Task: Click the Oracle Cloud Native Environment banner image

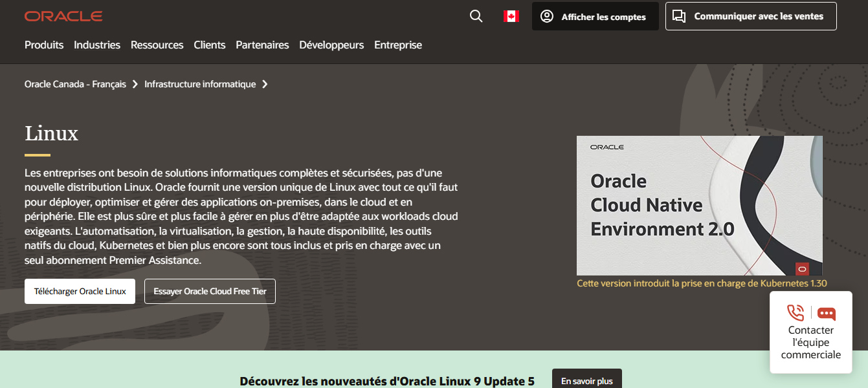Action: (x=699, y=206)
